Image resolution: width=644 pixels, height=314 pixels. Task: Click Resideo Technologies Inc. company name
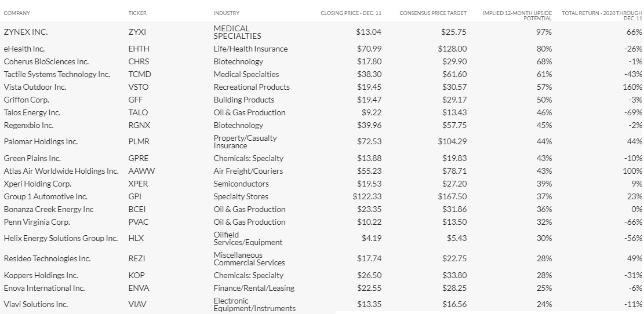[47, 258]
